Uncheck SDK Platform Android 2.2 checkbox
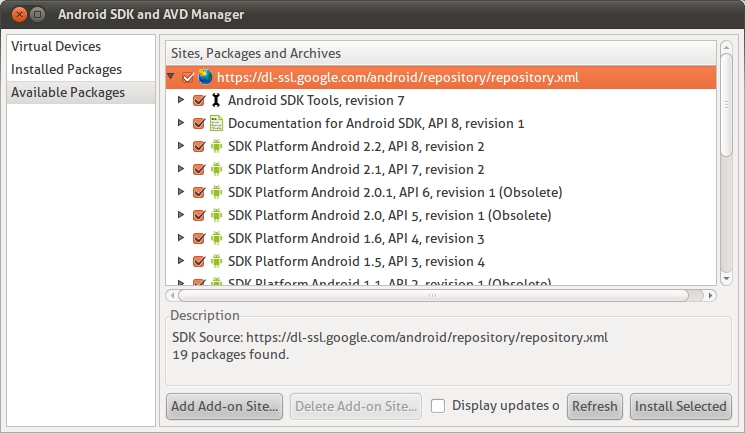 tap(199, 146)
